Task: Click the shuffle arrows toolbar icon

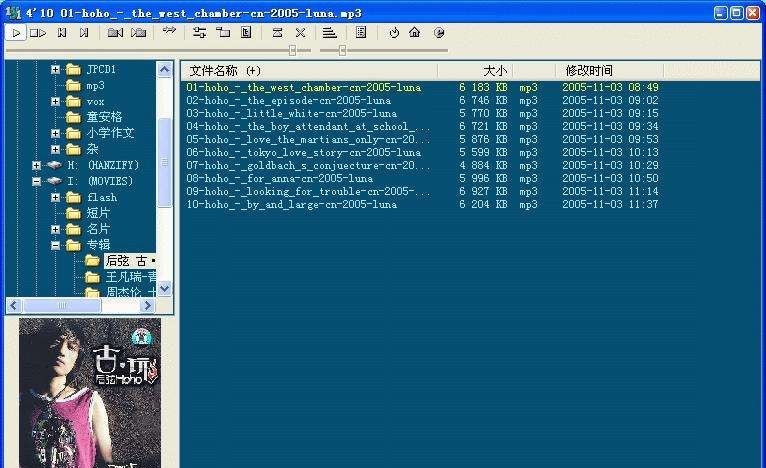Action: (x=169, y=32)
